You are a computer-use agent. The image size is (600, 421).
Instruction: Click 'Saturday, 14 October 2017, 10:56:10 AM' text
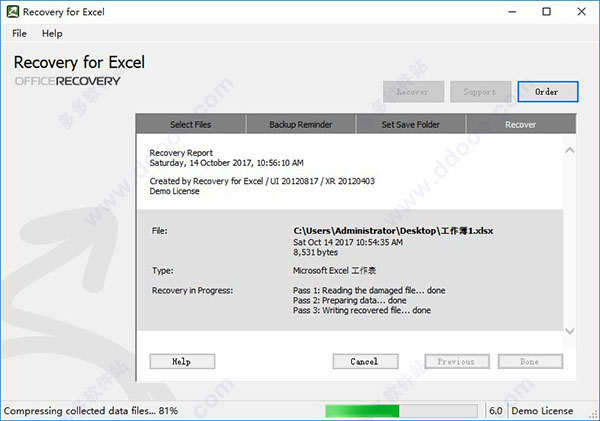[x=227, y=163]
